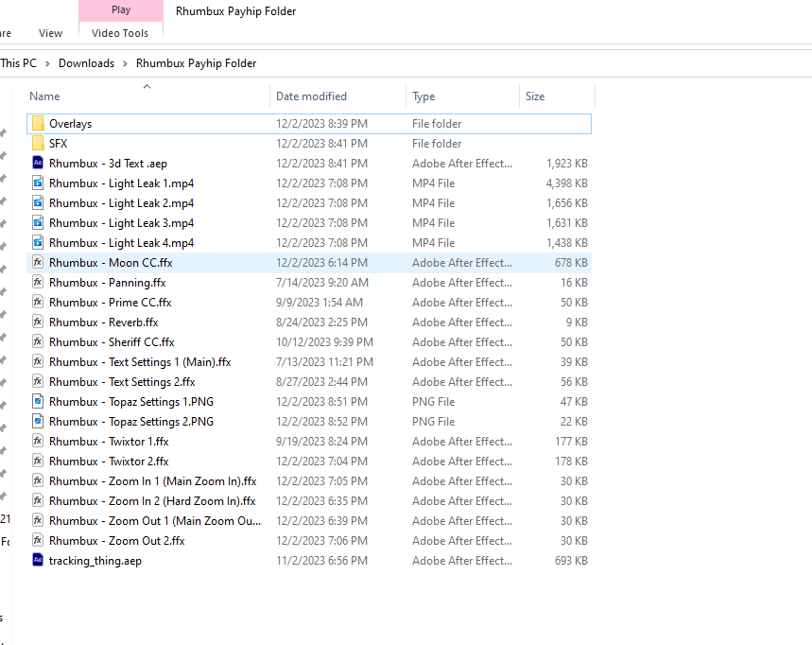This screenshot has height=645, width=812.
Task: Select Rhumbux - Twixtor 1.ffx filename
Action: [109, 442]
